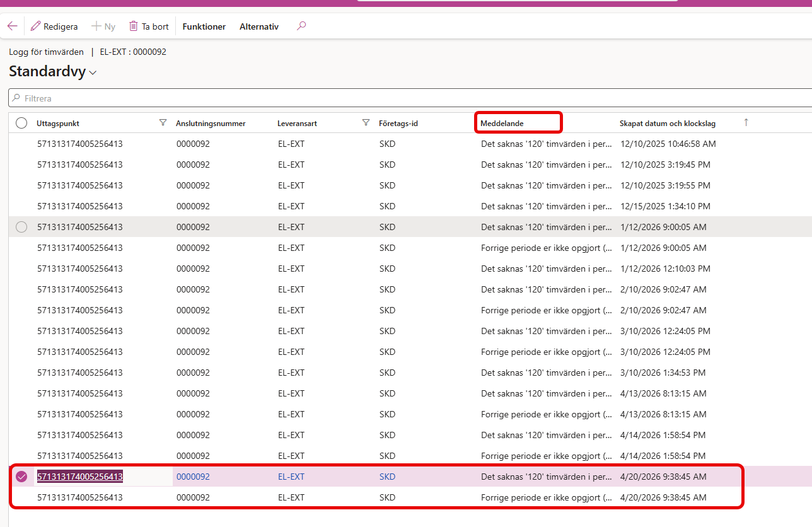This screenshot has height=527, width=812.
Task: Click the SKD link in selected row
Action: (387, 477)
